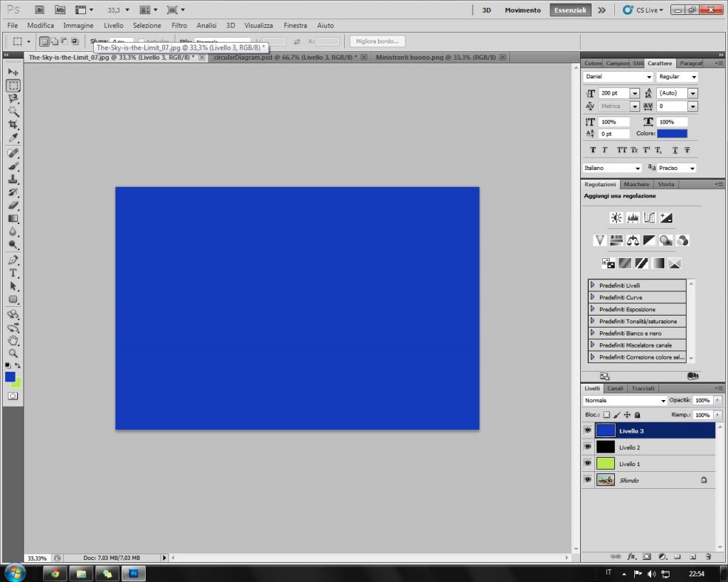
Task: Open the layer blending mode dropdown Normale
Action: 624,401
